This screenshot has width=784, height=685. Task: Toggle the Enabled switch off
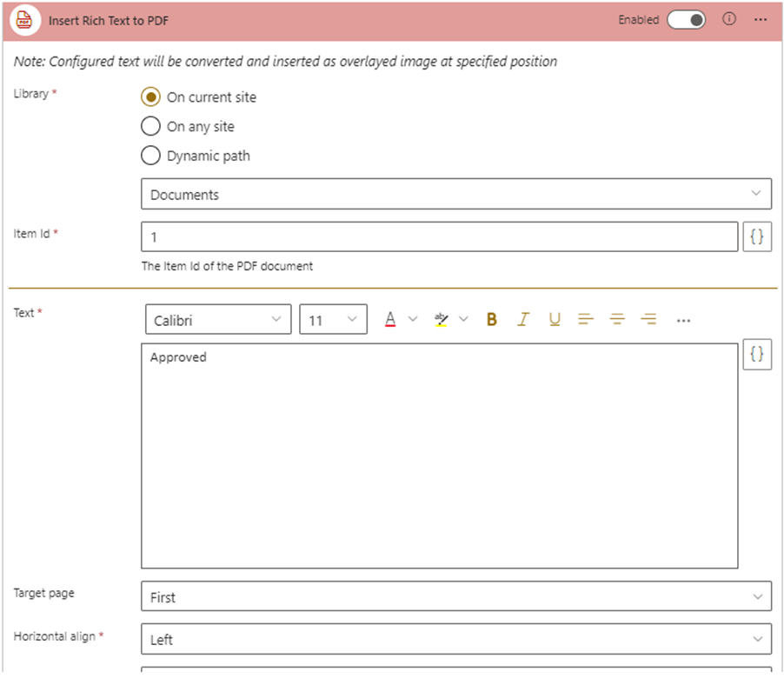pyautogui.click(x=687, y=19)
